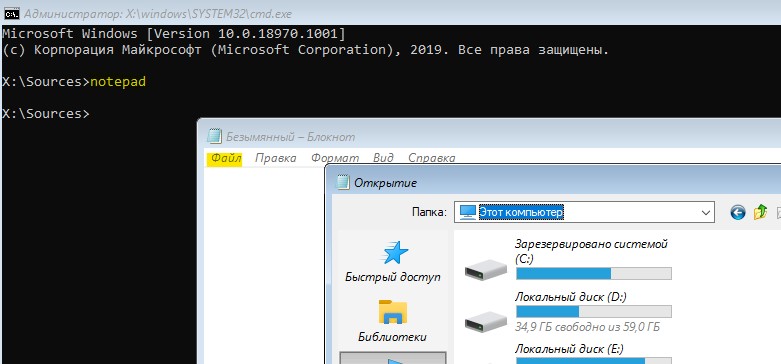Open the Справка menu in Notepad
The image size is (781, 364).
431,158
